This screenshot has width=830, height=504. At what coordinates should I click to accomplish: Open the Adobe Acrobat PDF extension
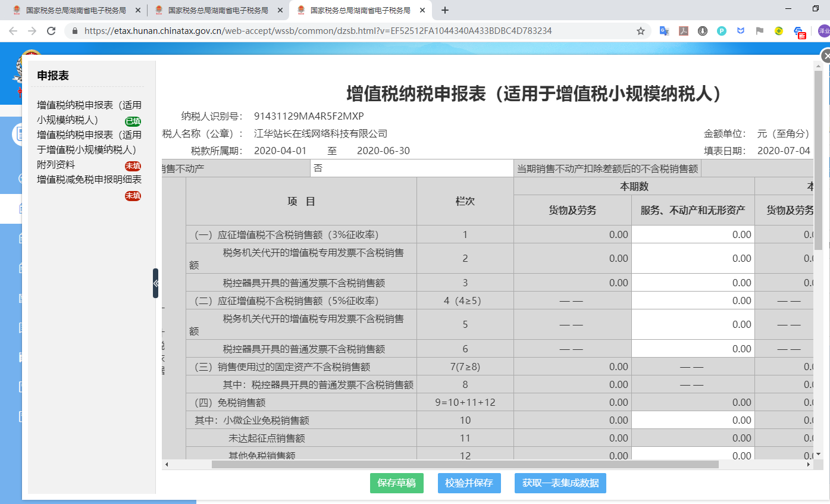684,31
